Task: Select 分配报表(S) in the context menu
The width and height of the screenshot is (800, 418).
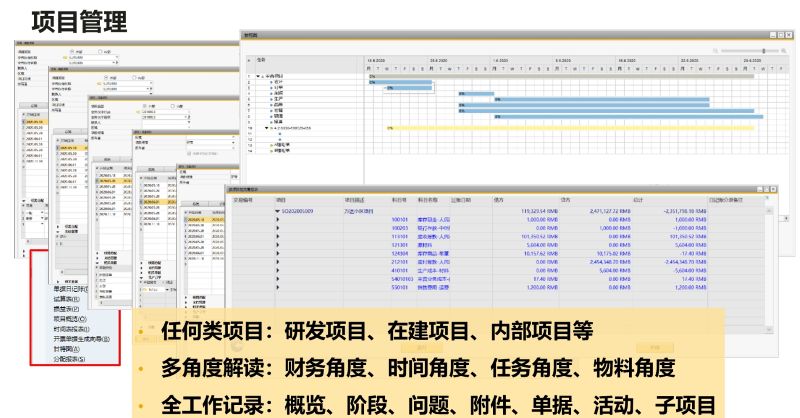Action: click(x=69, y=359)
